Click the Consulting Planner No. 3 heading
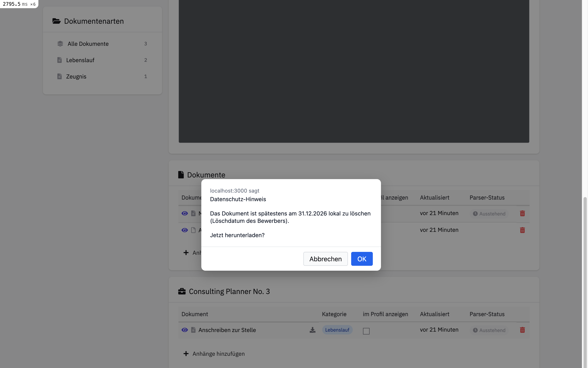This screenshot has width=588, height=368. click(229, 291)
